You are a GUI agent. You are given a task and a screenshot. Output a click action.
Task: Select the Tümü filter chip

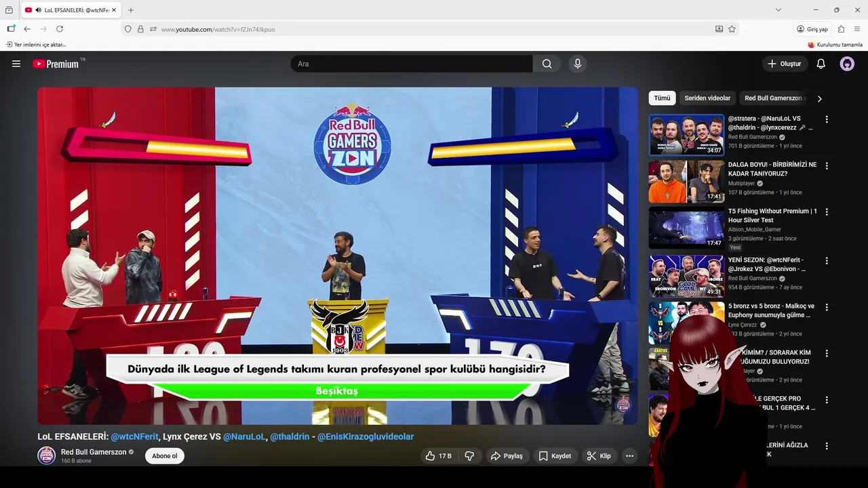662,98
